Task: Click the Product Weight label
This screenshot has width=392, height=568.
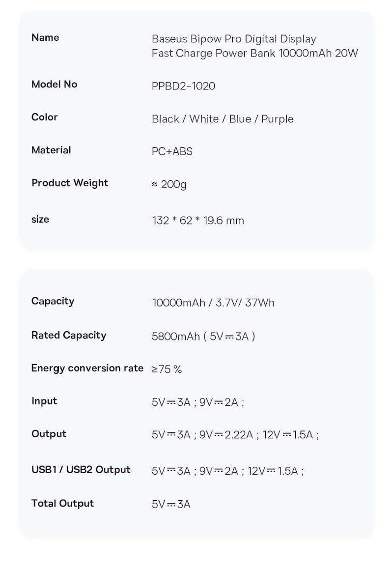Action: tap(70, 183)
